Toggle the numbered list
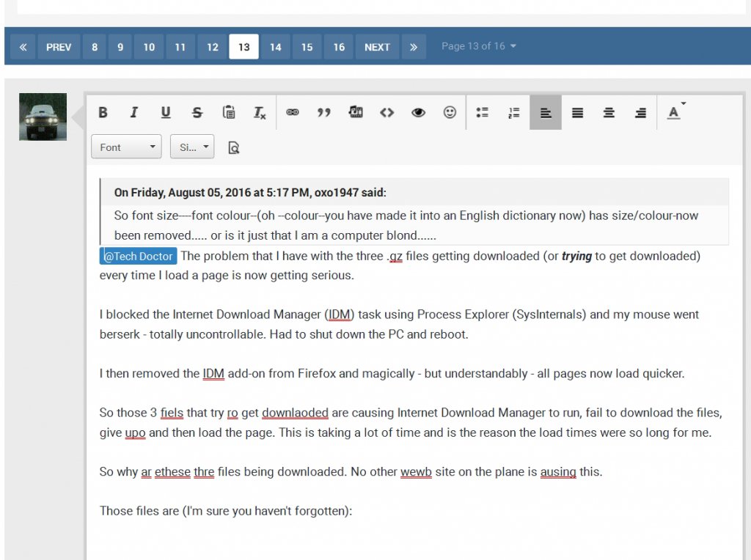Viewport: 751px width, 560px height. coord(513,112)
